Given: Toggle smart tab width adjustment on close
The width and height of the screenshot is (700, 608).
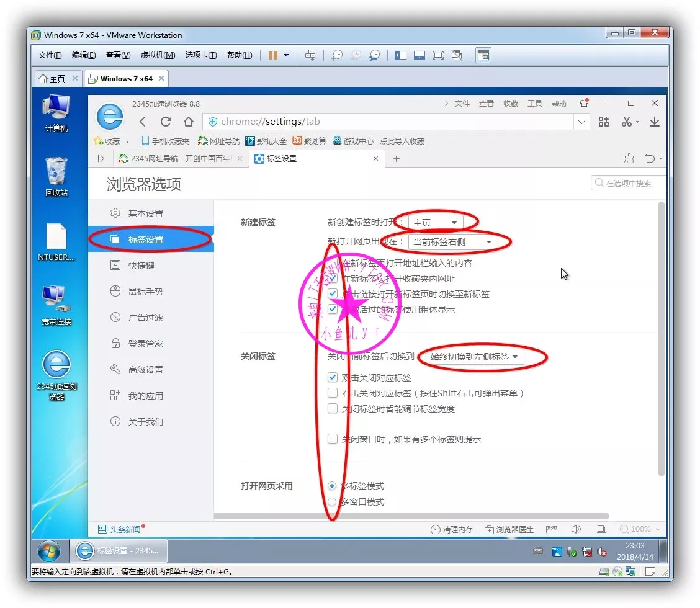Looking at the screenshot, I should [333, 408].
